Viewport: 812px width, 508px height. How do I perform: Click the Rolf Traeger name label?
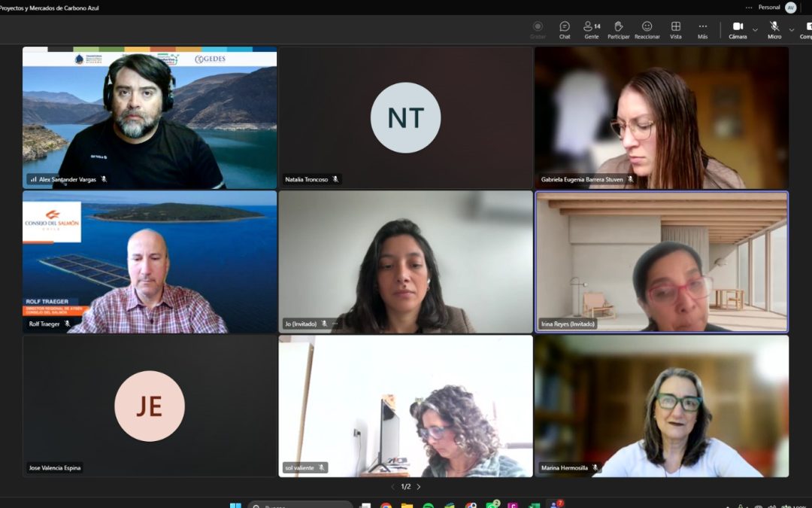coord(44,324)
